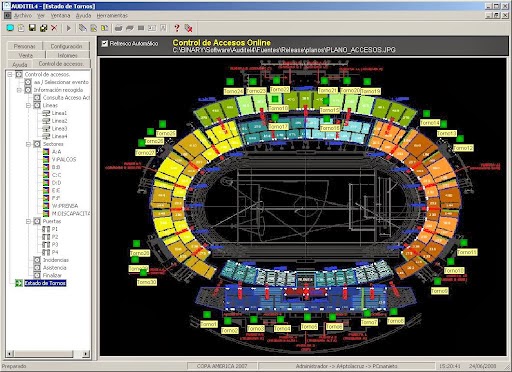Click the cyan circle toolbar icon
This screenshot has width=512, height=372.
(x=10, y=28)
